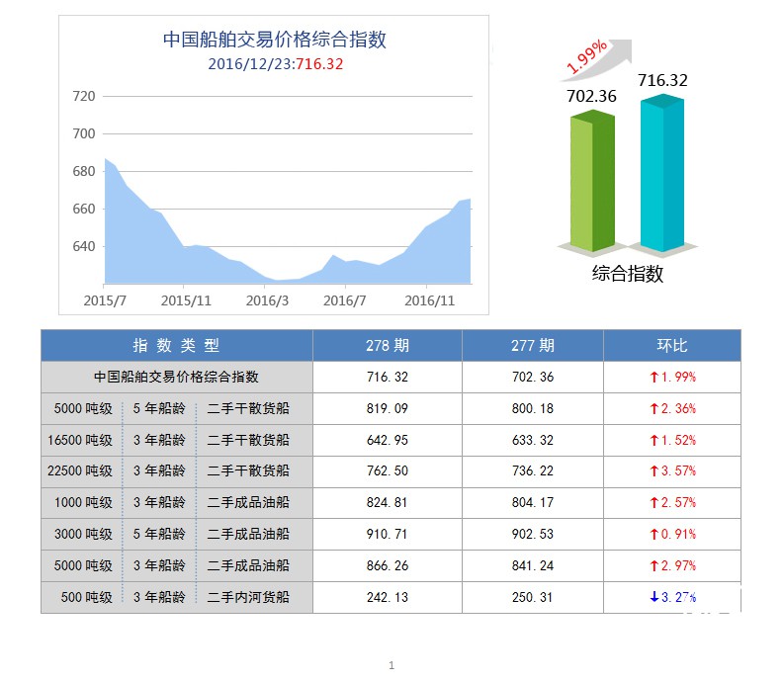Screen dimensions: 784x682
Task: Select 22500 吨级 row label
Action: (x=80, y=471)
